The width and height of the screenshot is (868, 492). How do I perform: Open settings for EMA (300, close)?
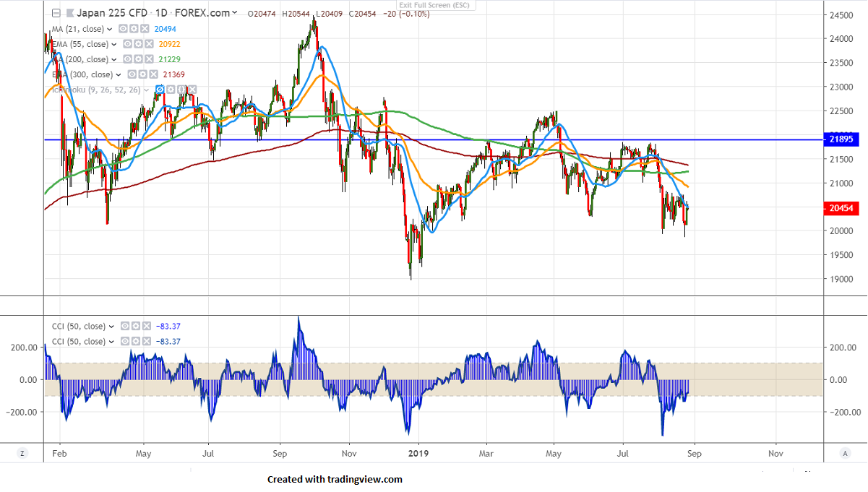pyautogui.click(x=142, y=74)
